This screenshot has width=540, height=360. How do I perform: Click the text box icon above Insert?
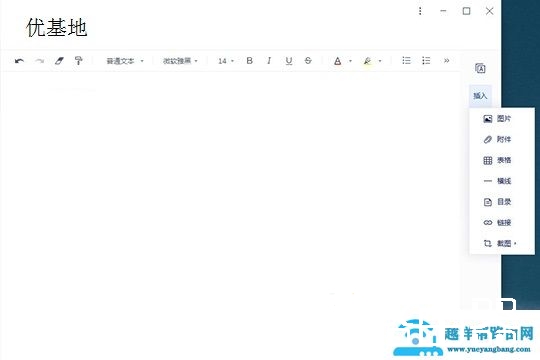click(x=480, y=68)
